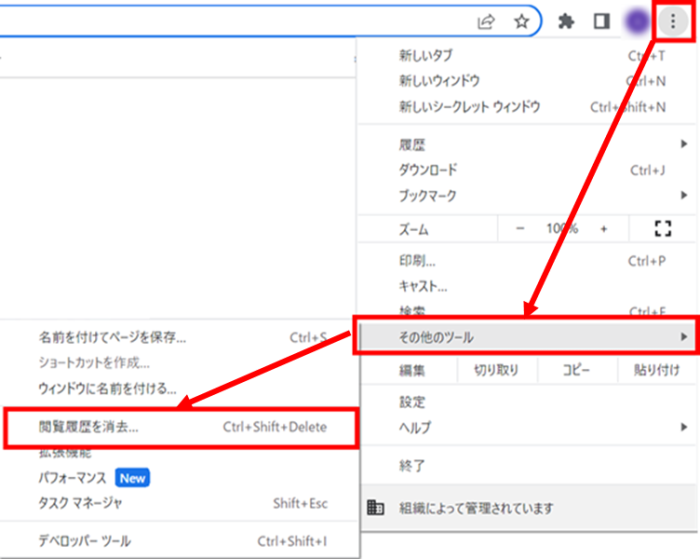Open タスク マネージャ from submenu
Viewport: 700px width, 559px height.
[80, 503]
